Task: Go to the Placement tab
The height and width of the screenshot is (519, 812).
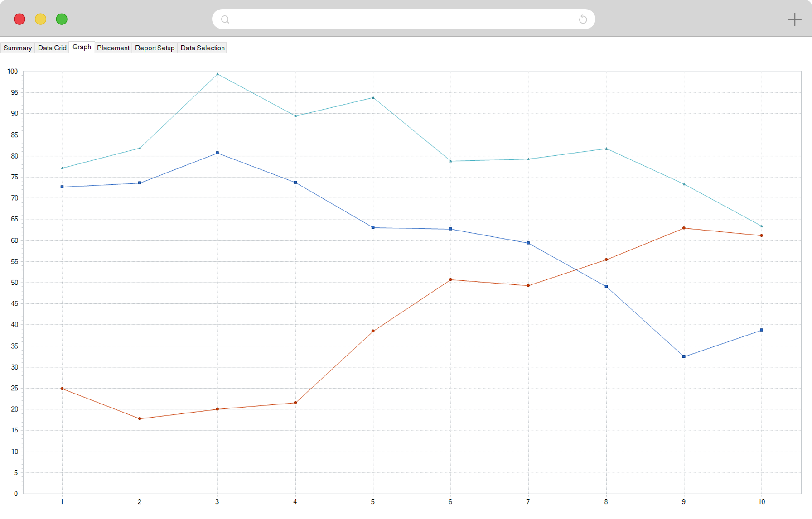Action: (113, 48)
